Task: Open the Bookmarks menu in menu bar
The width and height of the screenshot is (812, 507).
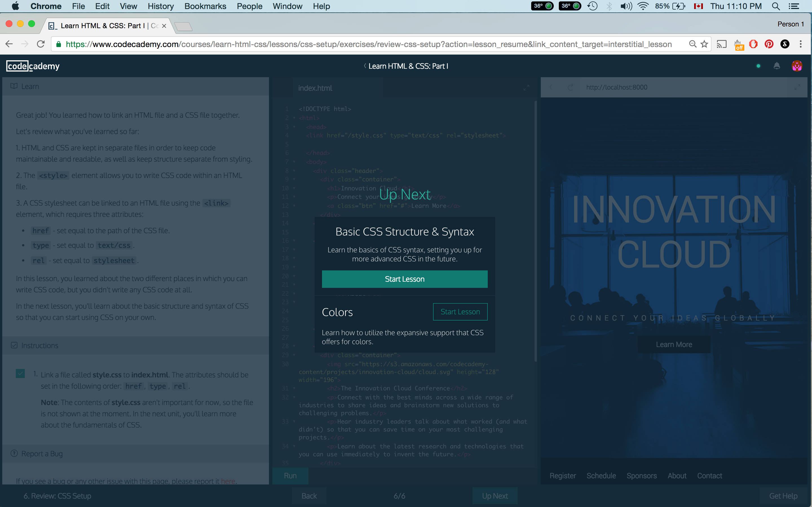Action: pos(205,6)
